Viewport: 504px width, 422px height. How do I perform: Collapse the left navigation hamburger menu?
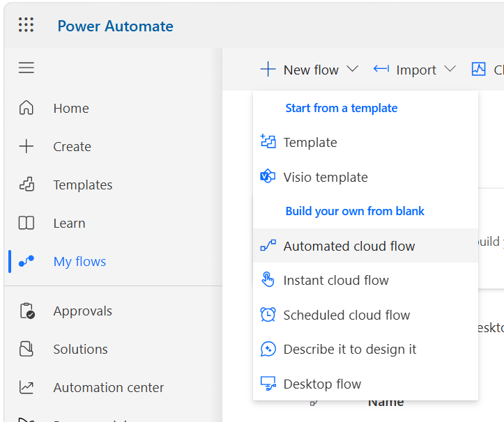point(26,68)
